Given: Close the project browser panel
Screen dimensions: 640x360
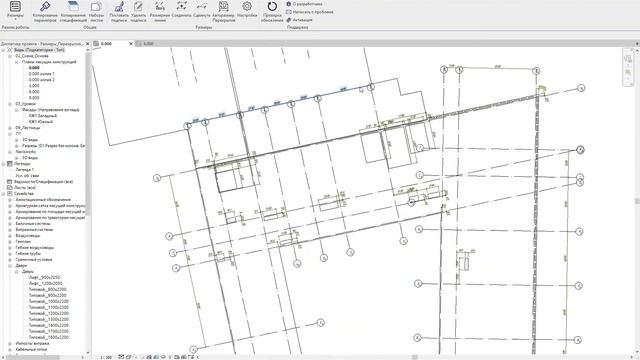Looking at the screenshot, I should point(87,44).
